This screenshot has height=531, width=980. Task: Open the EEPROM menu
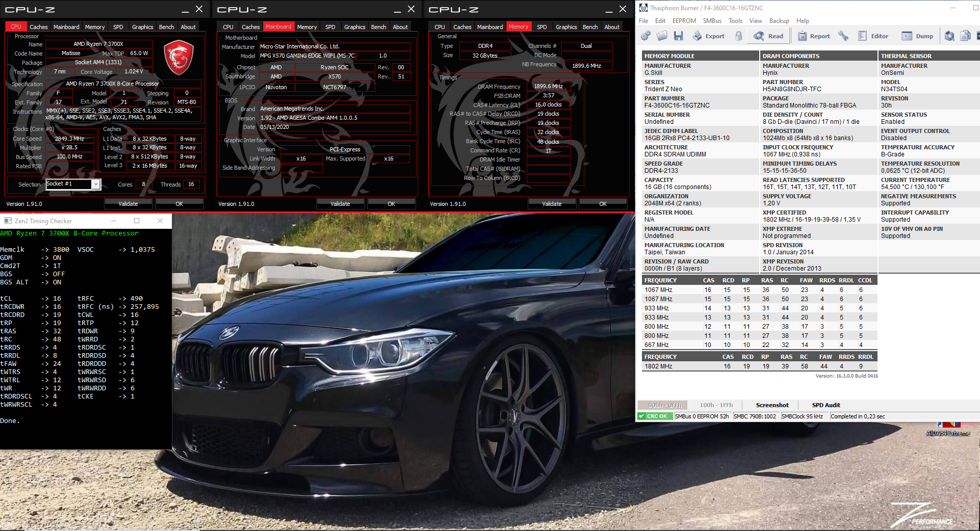[x=684, y=21]
